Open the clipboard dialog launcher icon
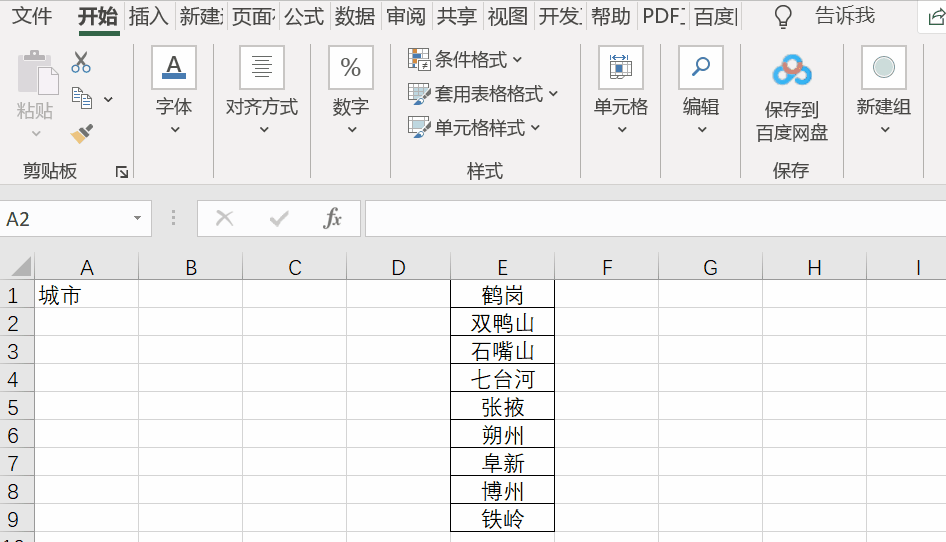 122,173
